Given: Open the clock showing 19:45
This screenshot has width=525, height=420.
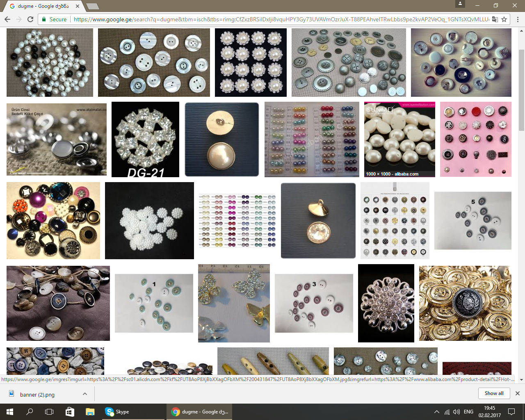Looking at the screenshot, I should [x=490, y=412].
